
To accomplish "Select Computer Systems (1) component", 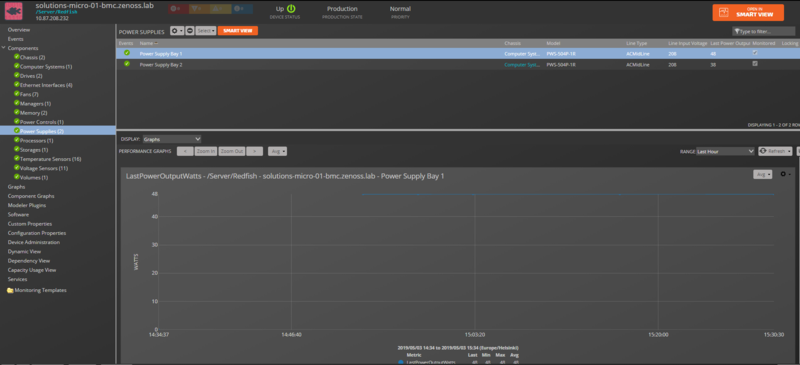I will [46, 66].
